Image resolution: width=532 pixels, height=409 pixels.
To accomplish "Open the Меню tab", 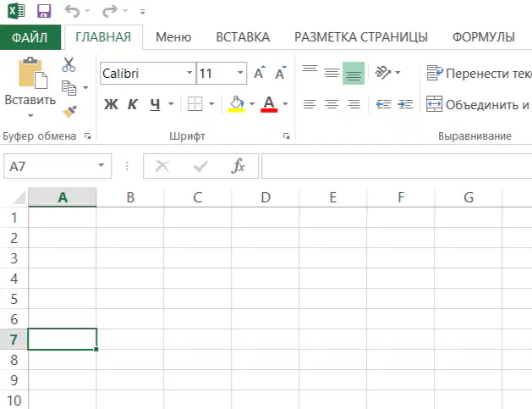I will pyautogui.click(x=173, y=37).
